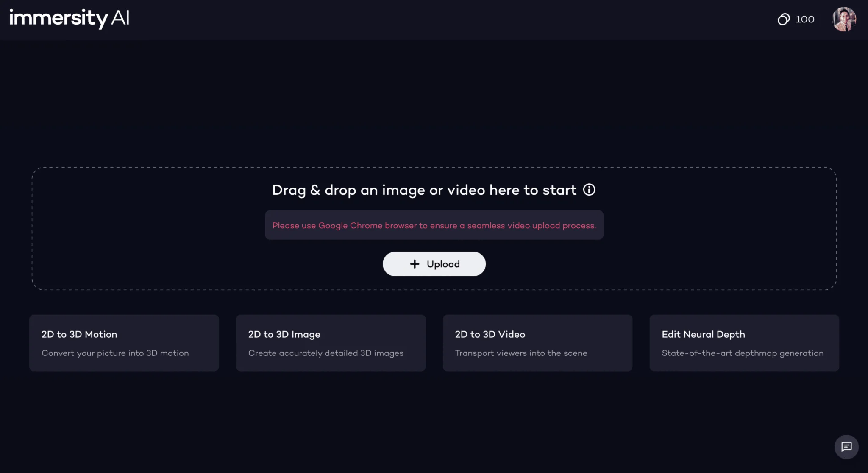The width and height of the screenshot is (868, 473).
Task: Click the 'AI' part of the logo
Action: tap(120, 18)
